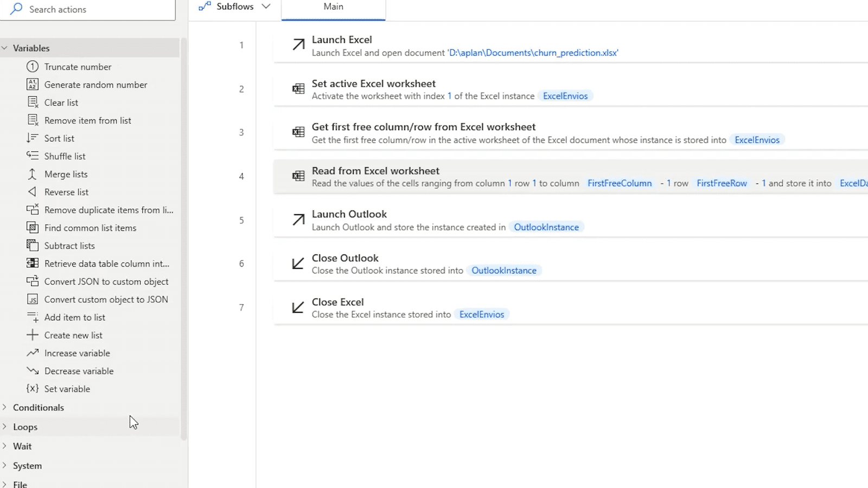Click the ExcelEnvios variable chip in Close Excel
Image resolution: width=868 pixels, height=488 pixels.
pos(481,314)
